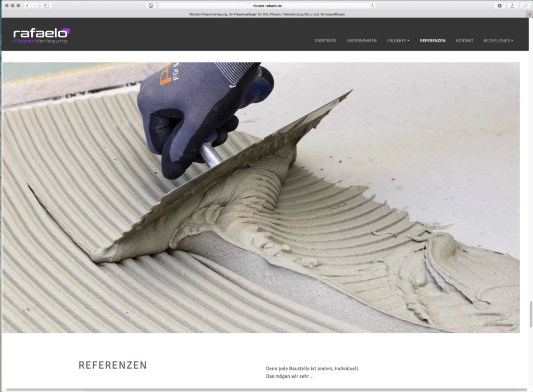Toggle the Safari sidebar button
Screen dimensions: 533x392
coord(46,5)
